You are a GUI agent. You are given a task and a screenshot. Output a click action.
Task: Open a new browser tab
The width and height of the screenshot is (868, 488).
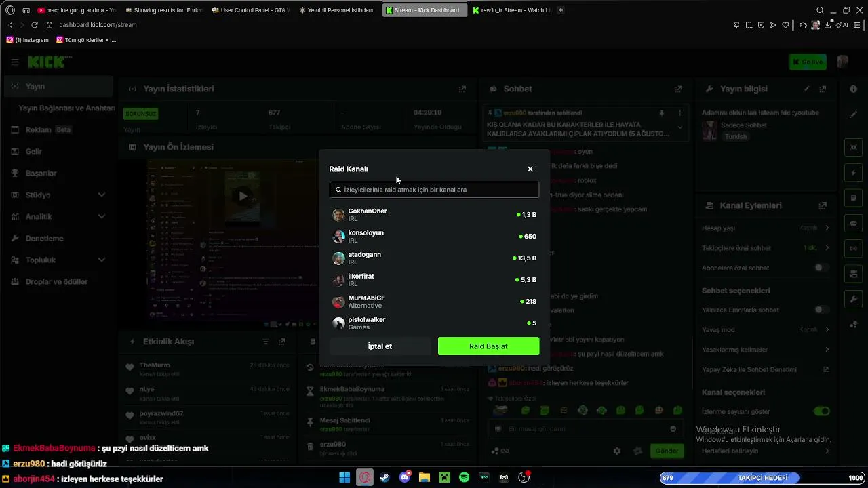560,10
